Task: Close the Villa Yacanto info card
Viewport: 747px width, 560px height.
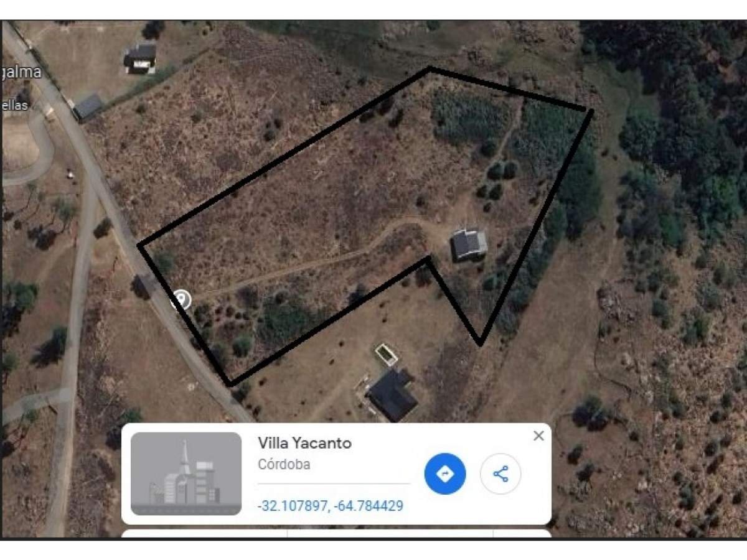Action: [x=538, y=436]
